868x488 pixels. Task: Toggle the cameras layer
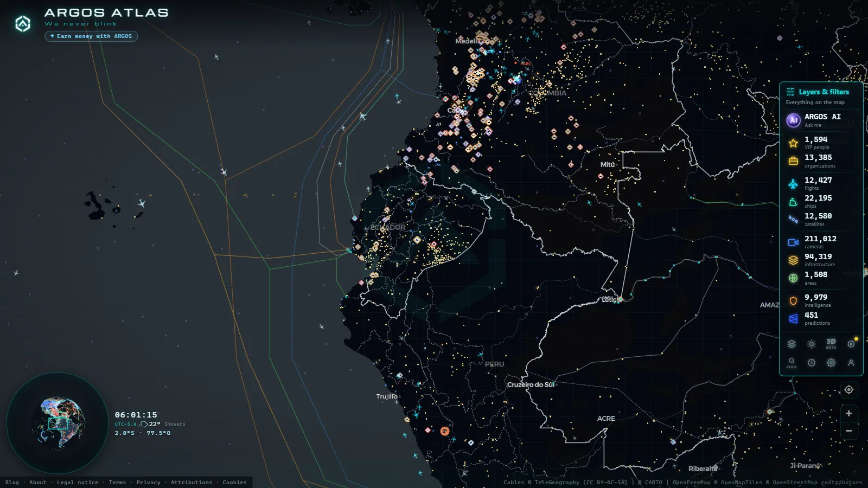pos(821,242)
